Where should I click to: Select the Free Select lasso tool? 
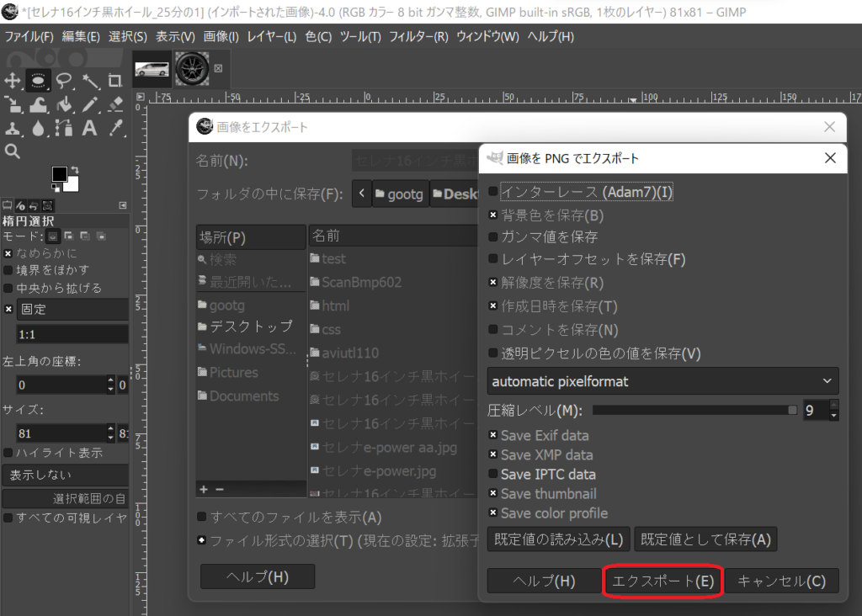pyautogui.click(x=64, y=81)
